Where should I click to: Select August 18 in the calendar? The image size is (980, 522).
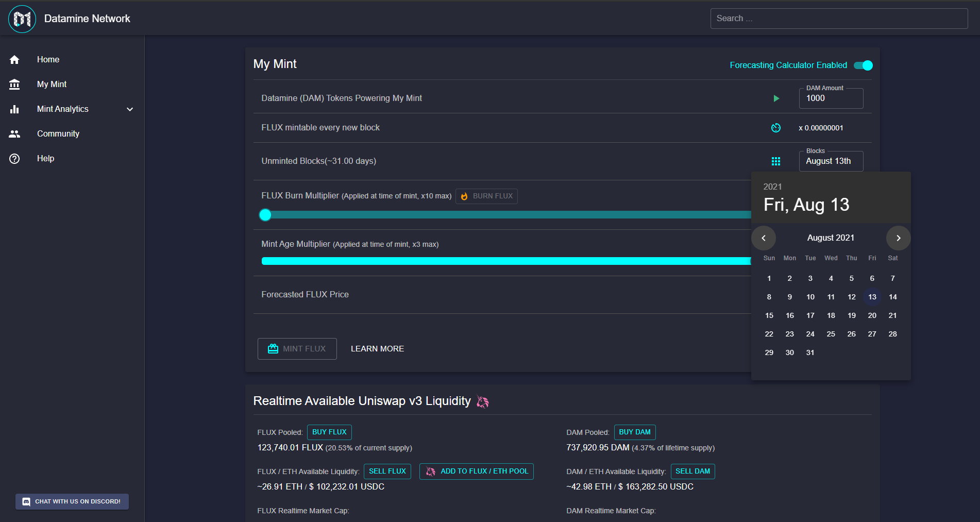[x=831, y=316]
